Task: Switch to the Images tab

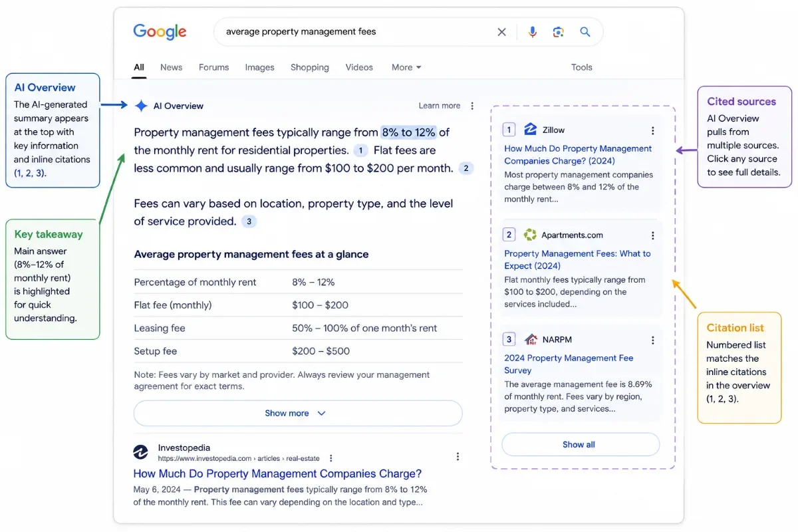Action: click(259, 67)
